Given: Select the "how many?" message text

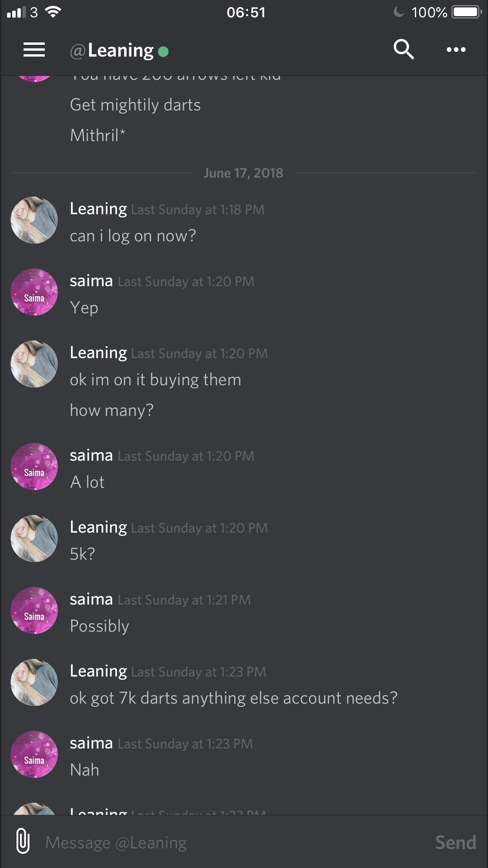Looking at the screenshot, I should [x=112, y=410].
